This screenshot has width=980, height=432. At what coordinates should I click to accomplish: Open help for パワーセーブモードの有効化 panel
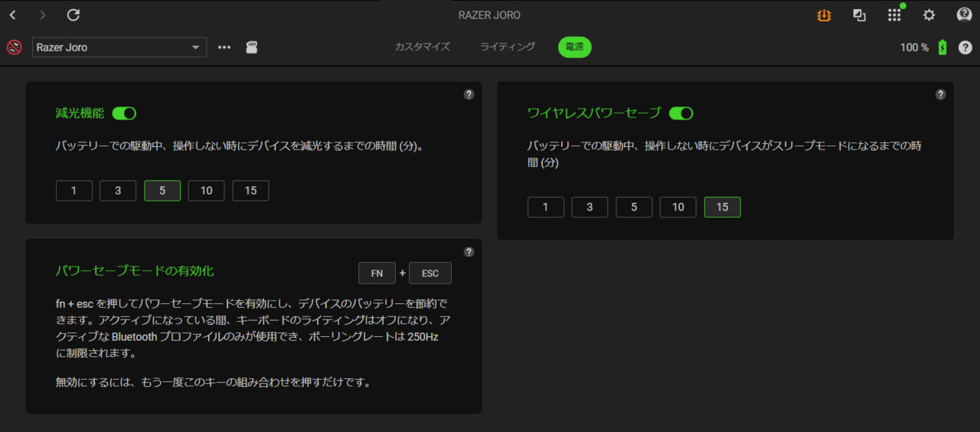(x=469, y=252)
